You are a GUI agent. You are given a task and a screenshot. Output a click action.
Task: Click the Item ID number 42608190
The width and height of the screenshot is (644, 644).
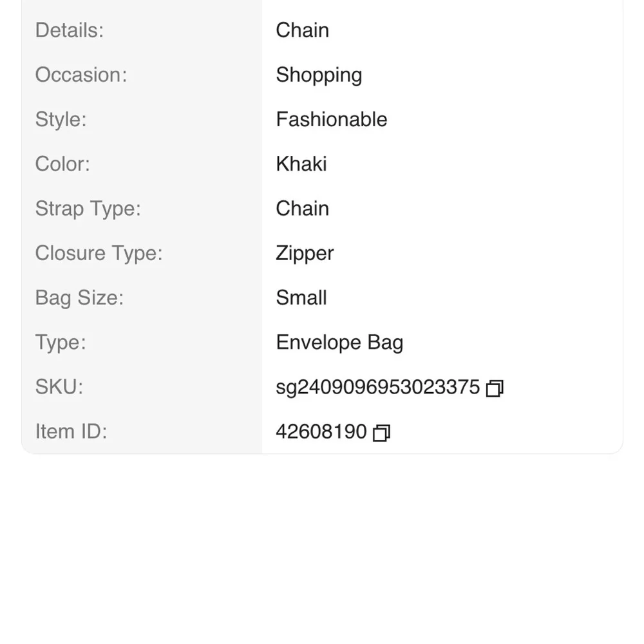pyautogui.click(x=321, y=431)
